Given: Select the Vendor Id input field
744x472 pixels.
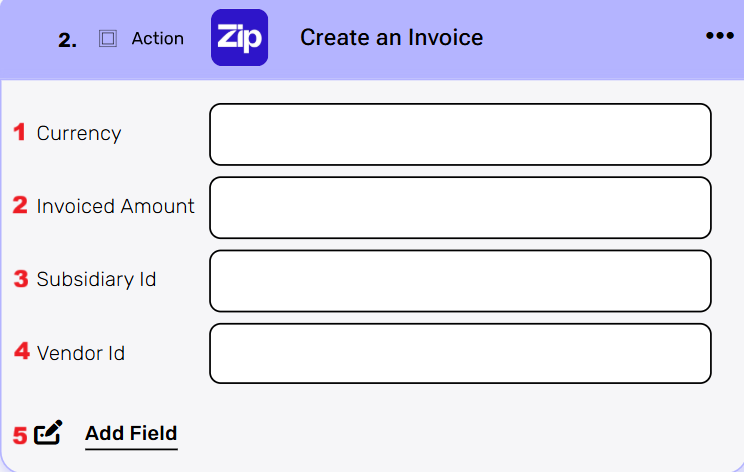Looking at the screenshot, I should click(x=460, y=353).
